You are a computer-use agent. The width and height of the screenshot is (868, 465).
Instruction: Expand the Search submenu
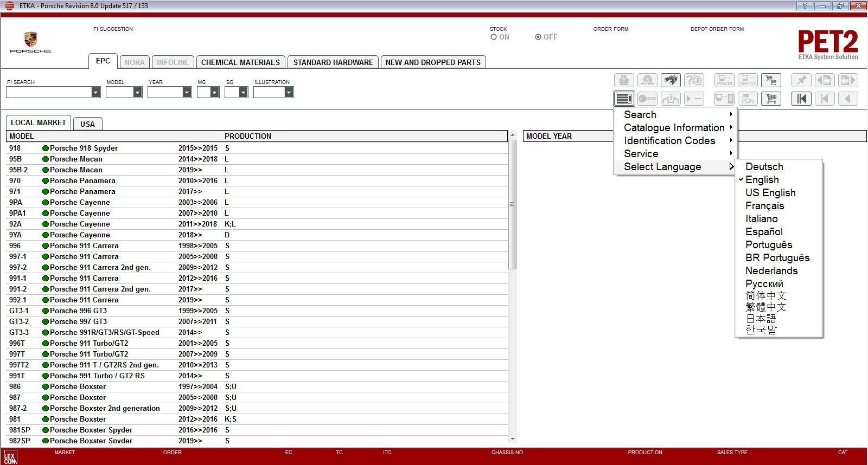(675, 115)
